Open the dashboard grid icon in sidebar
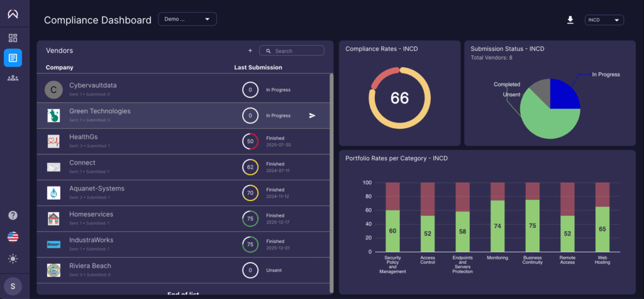Viewport: 644px width, 299px height. coord(13,38)
